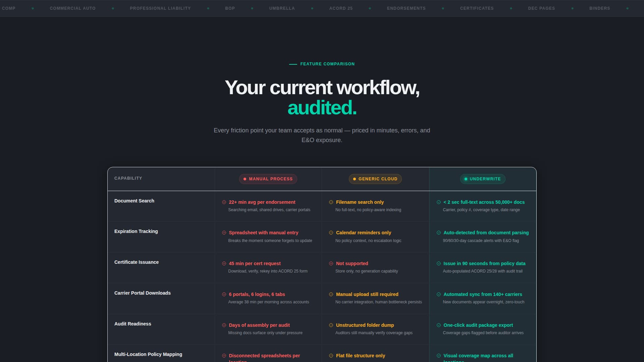The width and height of the screenshot is (644, 362).
Task: Click the text Spreadsheet with manual entry
Action: pyautogui.click(x=264, y=233)
